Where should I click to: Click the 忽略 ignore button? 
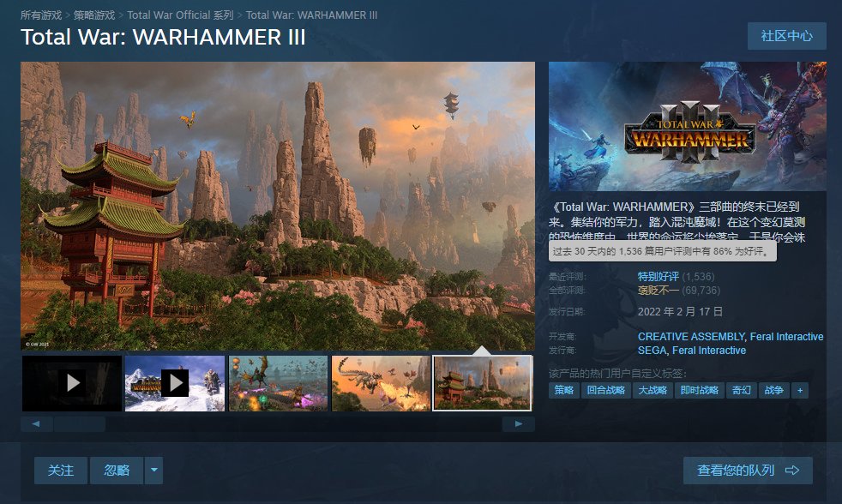coord(117,471)
